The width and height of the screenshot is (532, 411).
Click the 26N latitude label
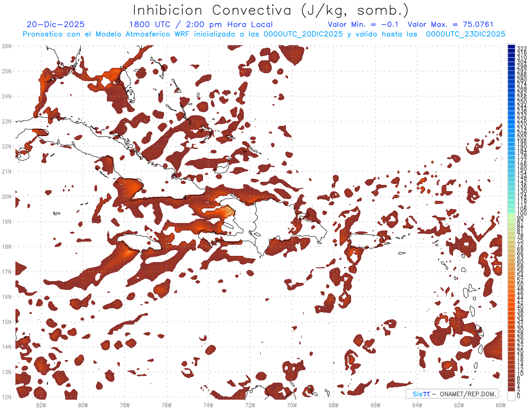pyautogui.click(x=7, y=46)
